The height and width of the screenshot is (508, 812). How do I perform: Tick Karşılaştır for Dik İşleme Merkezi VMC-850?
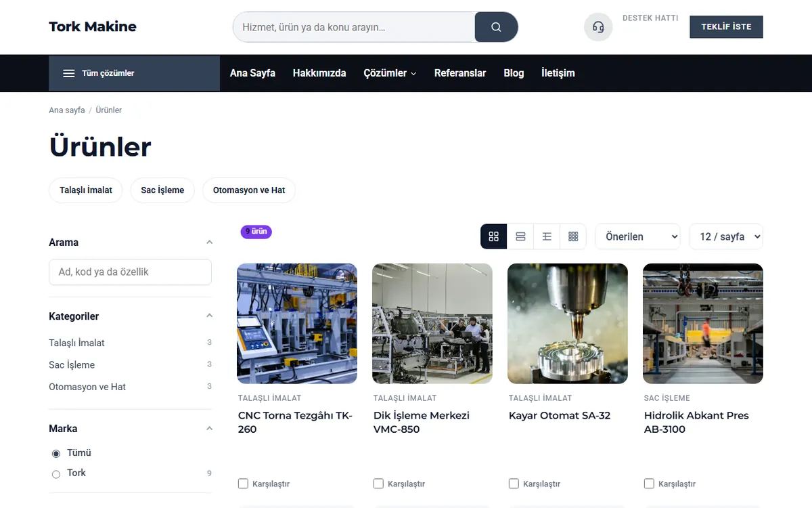coord(379,484)
